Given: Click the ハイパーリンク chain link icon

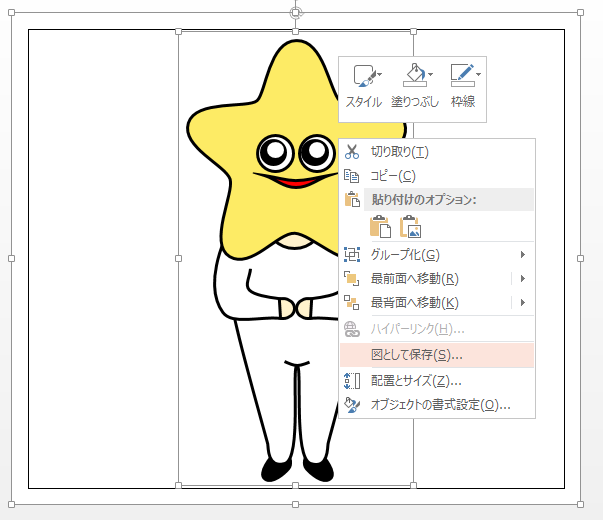Looking at the screenshot, I should click(351, 329).
